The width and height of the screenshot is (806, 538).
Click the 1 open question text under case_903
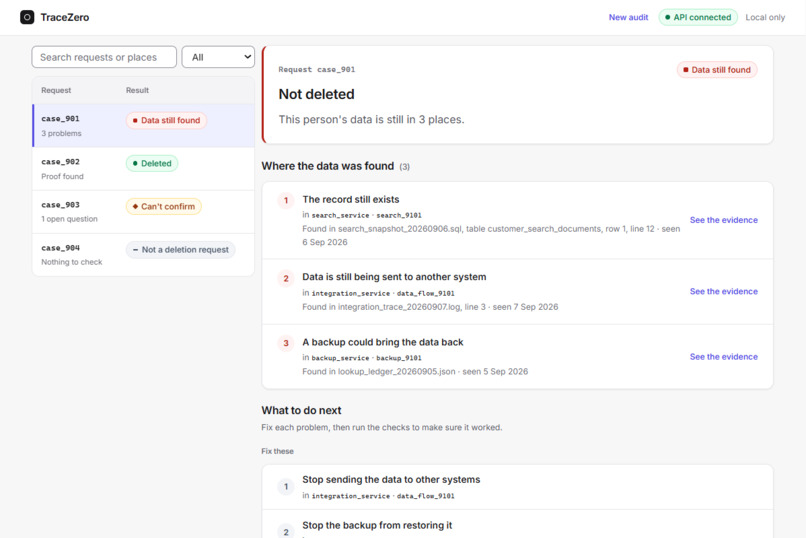click(x=69, y=219)
